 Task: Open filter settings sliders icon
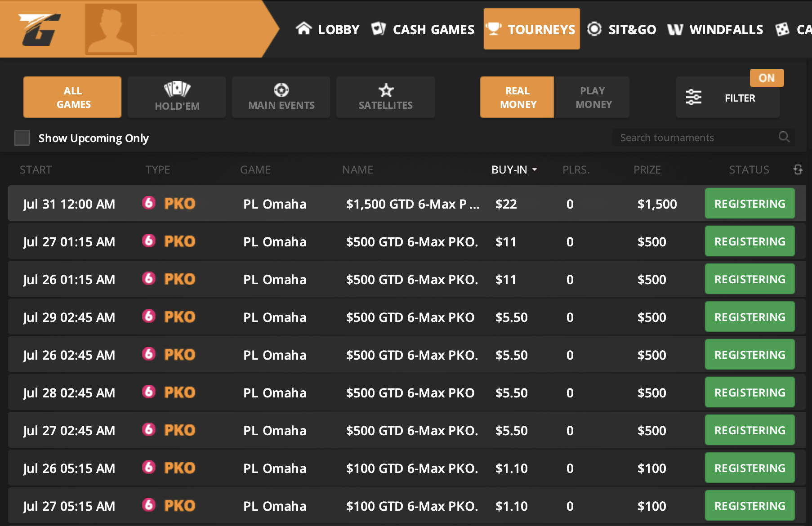[693, 98]
